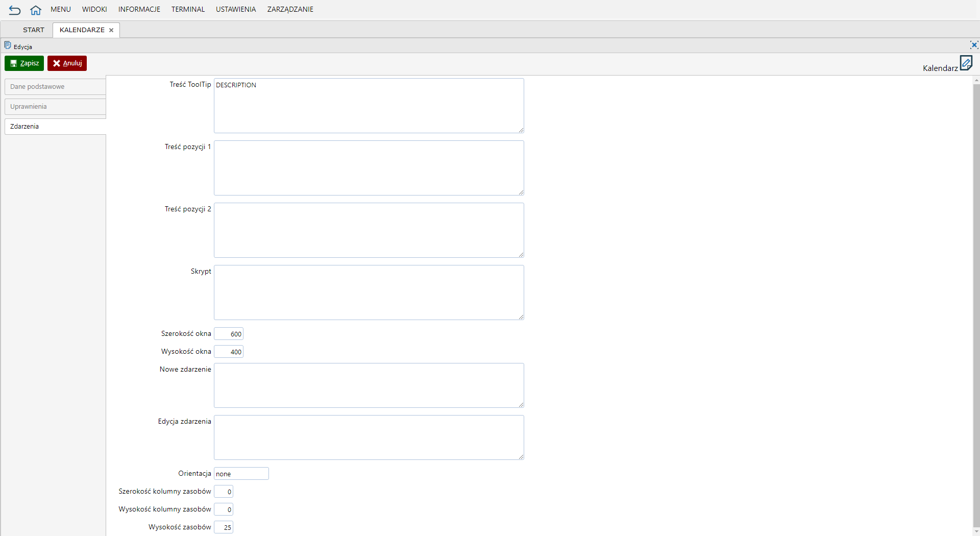Click into the Nowe zdarzenie text area
980x536 pixels.
point(369,385)
